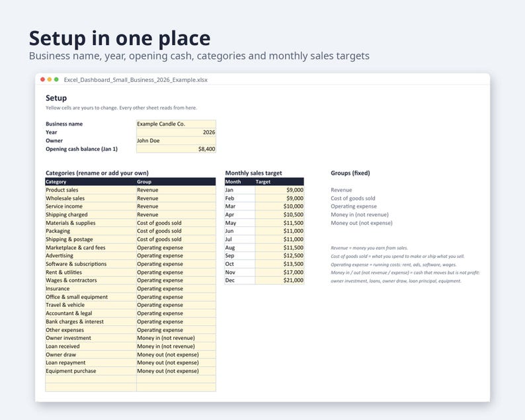Select the Jul sales target $11,000
Viewport: 525px width, 420px height.
[x=280, y=239]
